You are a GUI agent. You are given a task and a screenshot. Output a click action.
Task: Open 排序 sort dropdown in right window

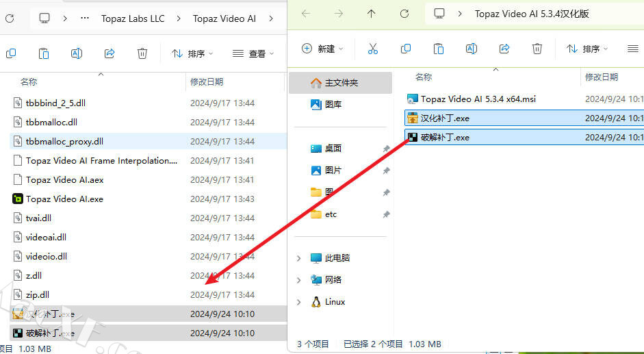tap(587, 49)
